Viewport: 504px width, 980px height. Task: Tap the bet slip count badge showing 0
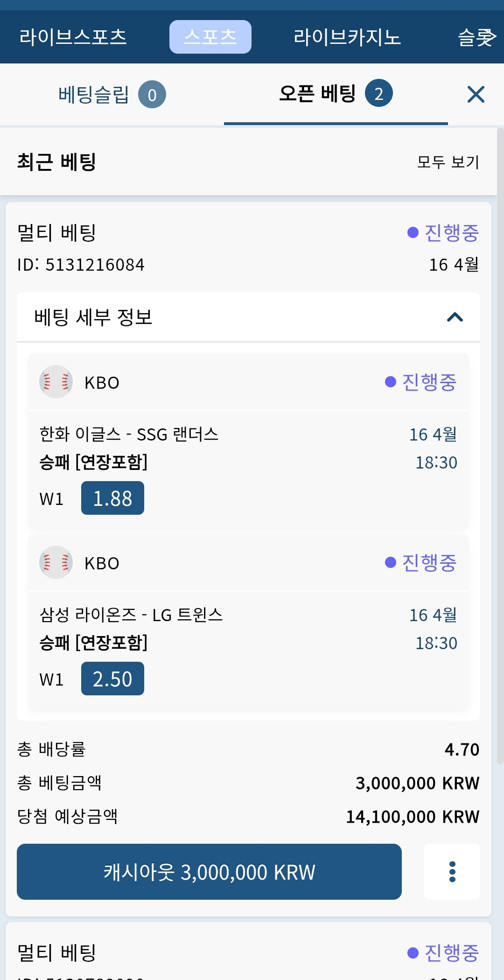[152, 95]
